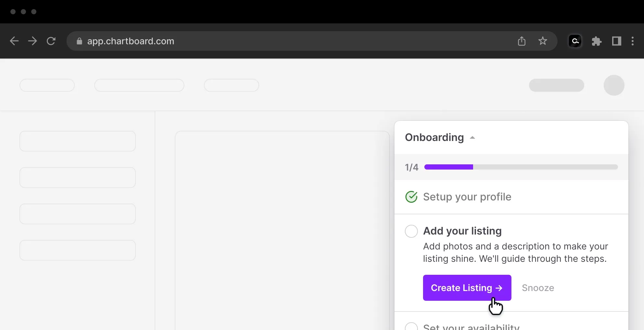The width and height of the screenshot is (644, 330).
Task: Collapse the Onboarding panel caret
Action: (x=472, y=138)
